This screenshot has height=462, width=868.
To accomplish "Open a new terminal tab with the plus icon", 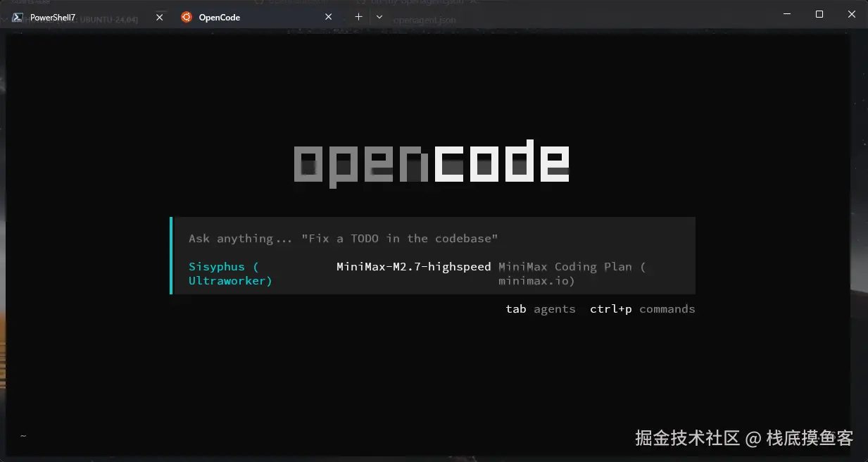I will pyautogui.click(x=358, y=16).
